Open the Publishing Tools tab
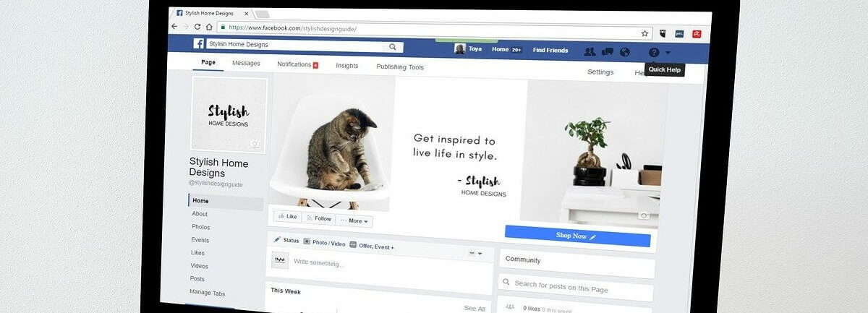Viewport: 868px width, 313px height. pos(400,67)
